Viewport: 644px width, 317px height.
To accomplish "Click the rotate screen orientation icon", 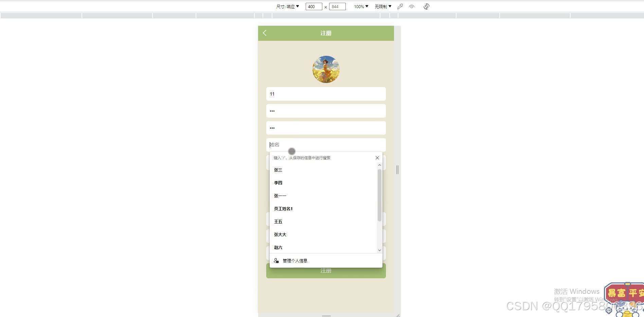I will tap(426, 6).
